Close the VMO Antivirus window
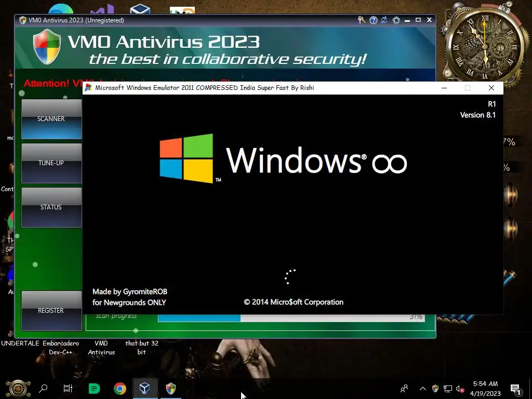This screenshot has width=532, height=399. (429, 20)
